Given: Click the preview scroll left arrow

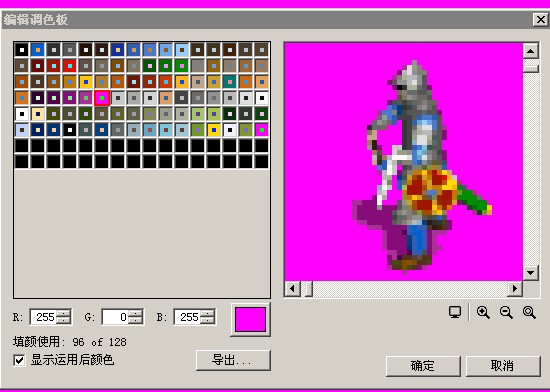Looking at the screenshot, I should pyautogui.click(x=292, y=289).
